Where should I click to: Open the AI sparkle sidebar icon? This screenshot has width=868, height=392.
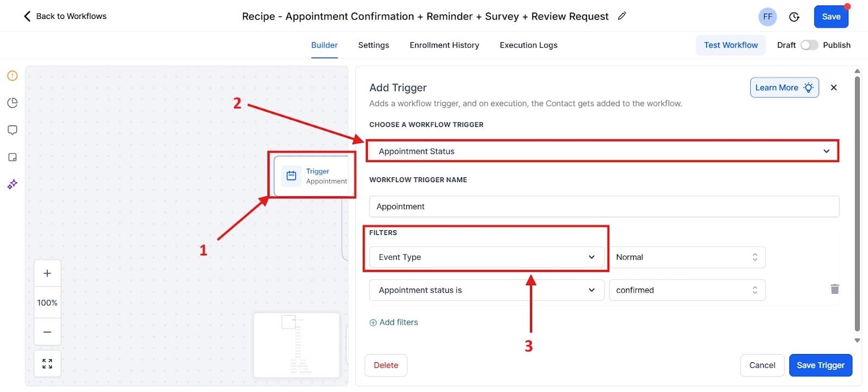click(x=12, y=184)
